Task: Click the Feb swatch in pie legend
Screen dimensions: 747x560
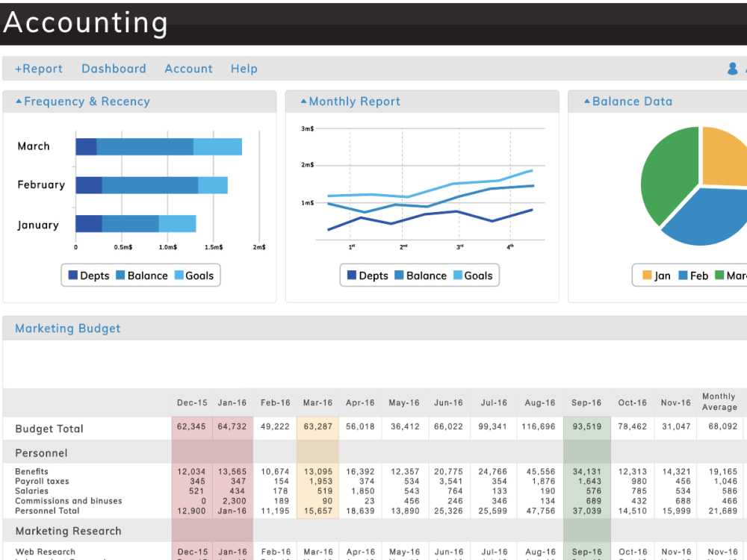Action: tap(683, 275)
